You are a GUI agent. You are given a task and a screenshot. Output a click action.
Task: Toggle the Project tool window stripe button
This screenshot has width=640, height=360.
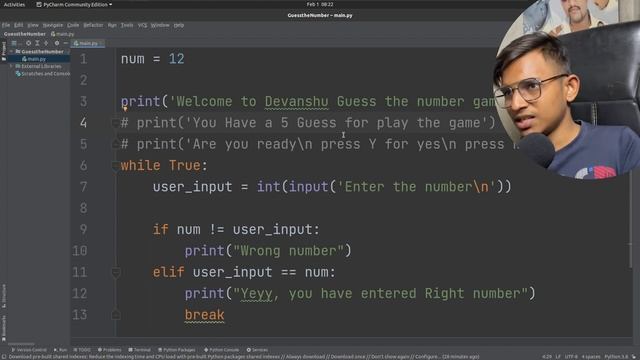coord(4,50)
